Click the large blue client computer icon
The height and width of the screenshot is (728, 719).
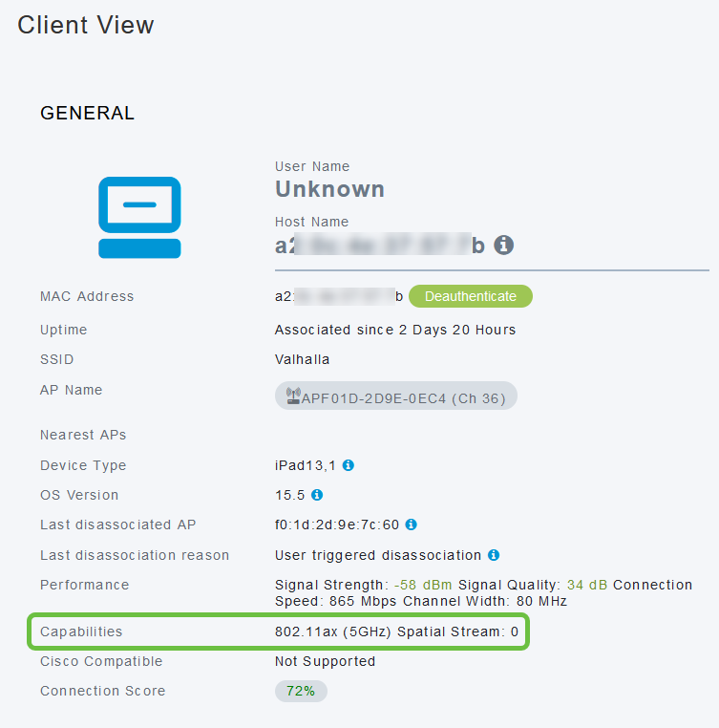click(139, 217)
